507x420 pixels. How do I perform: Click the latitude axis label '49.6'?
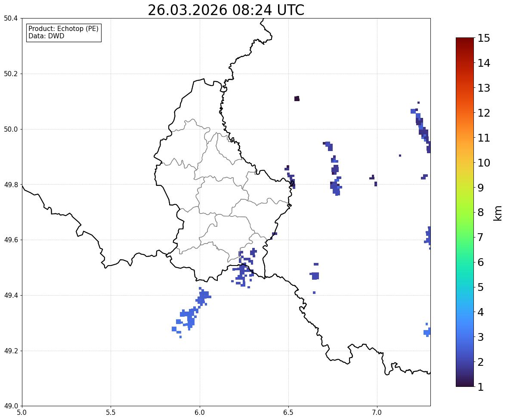11,240
